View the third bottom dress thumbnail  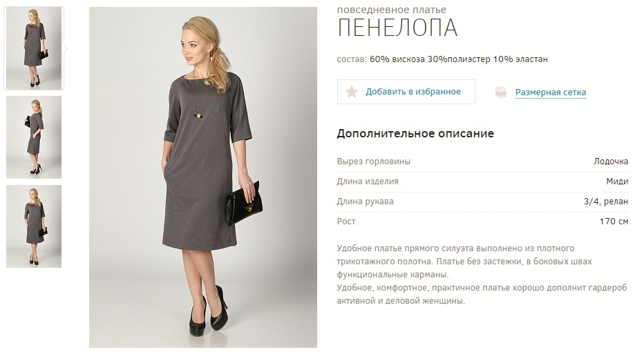[34, 226]
